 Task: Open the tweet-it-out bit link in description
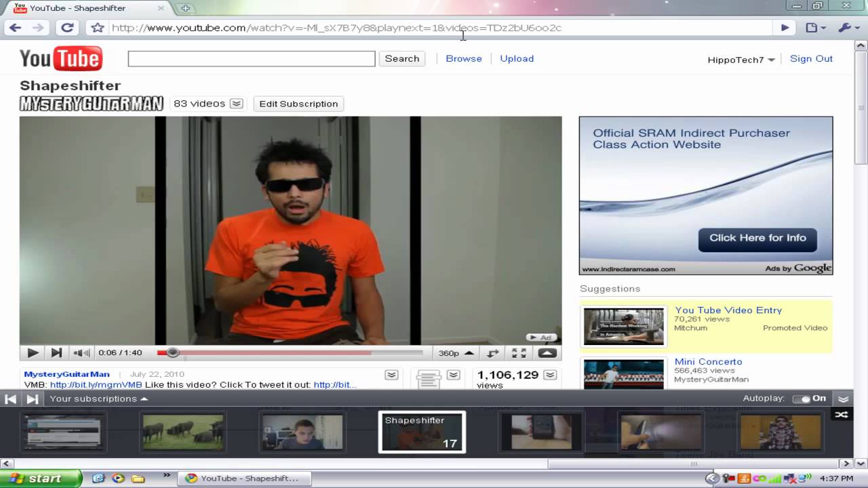[334, 384]
